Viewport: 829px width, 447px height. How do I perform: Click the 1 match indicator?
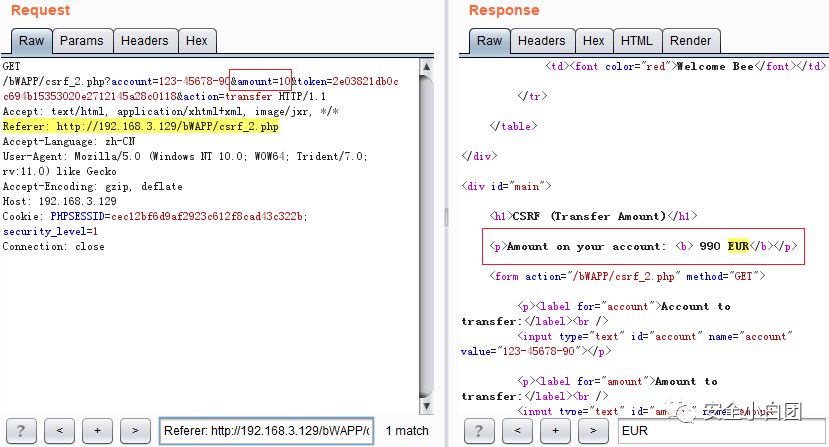(407, 431)
